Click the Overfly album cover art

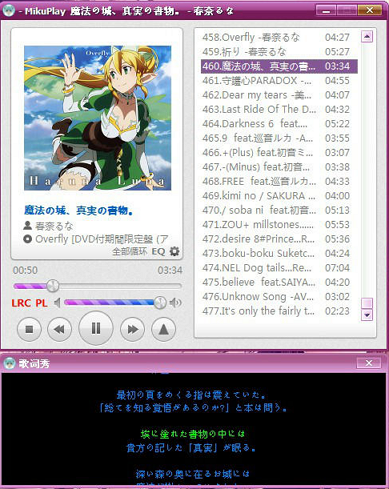pyautogui.click(x=97, y=118)
